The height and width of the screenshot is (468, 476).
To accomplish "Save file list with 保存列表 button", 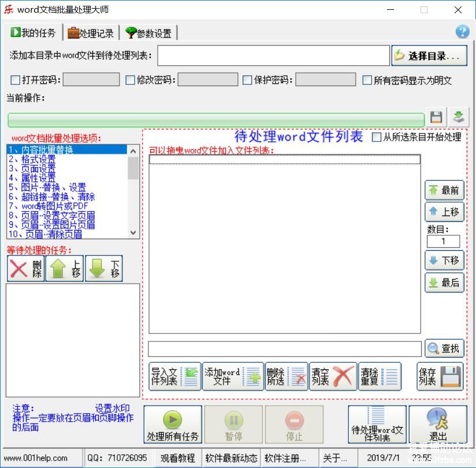I will [440, 377].
